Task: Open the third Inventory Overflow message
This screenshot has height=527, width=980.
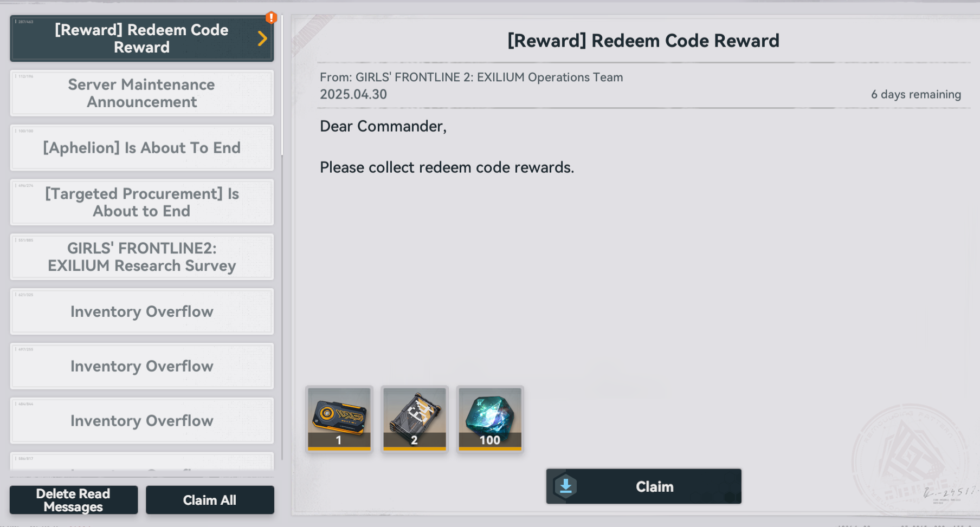Action: tap(141, 421)
